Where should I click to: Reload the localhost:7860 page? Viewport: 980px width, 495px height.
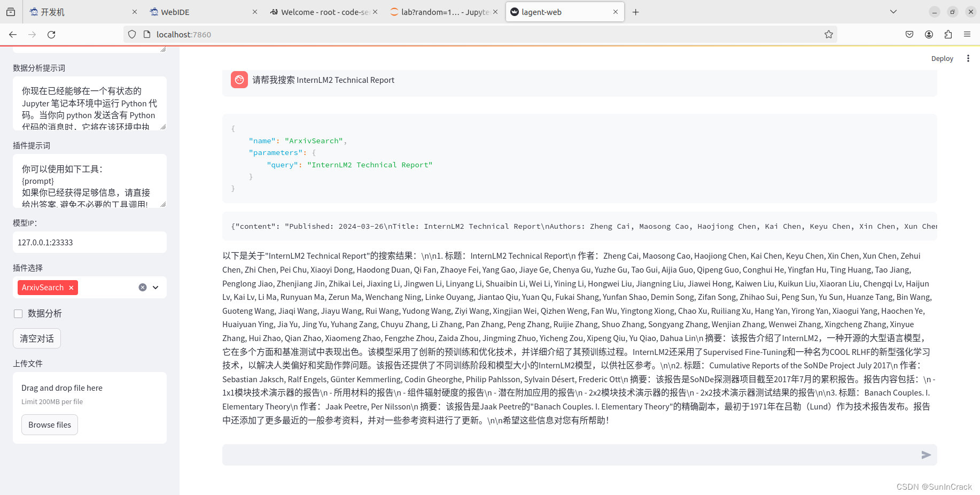(51, 34)
